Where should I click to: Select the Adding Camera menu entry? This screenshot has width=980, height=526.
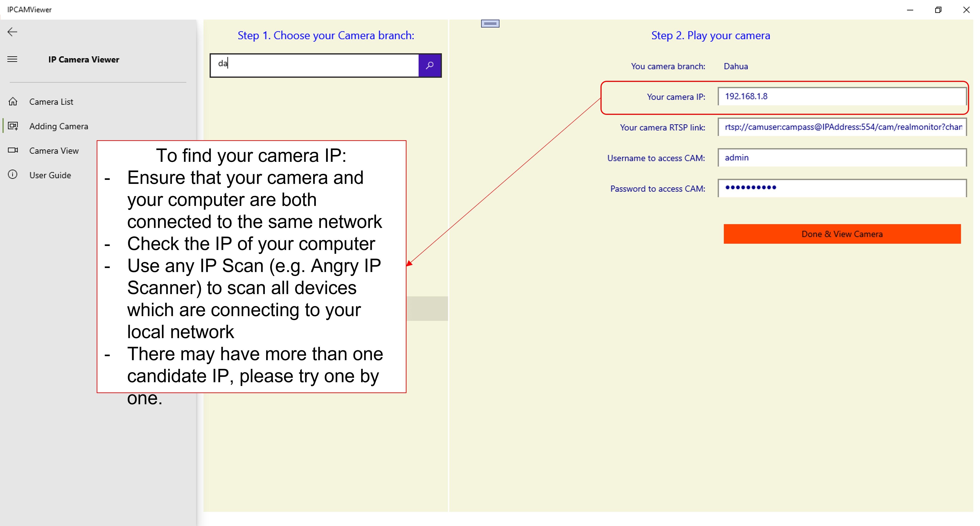[59, 126]
